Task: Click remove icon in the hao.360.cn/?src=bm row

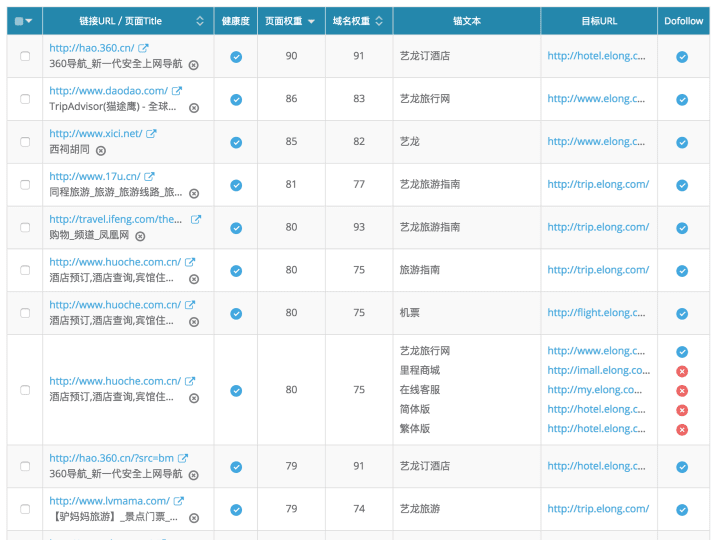Action: point(194,475)
